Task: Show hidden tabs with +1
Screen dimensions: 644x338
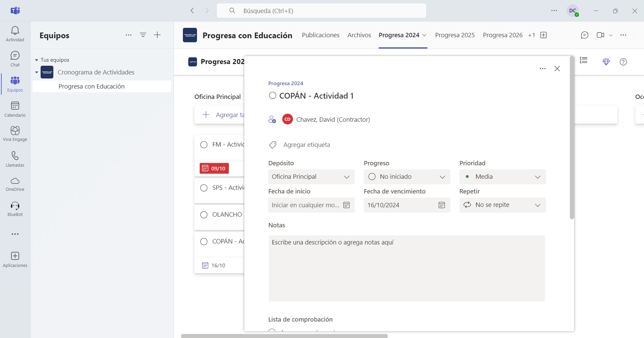Action: tap(532, 35)
